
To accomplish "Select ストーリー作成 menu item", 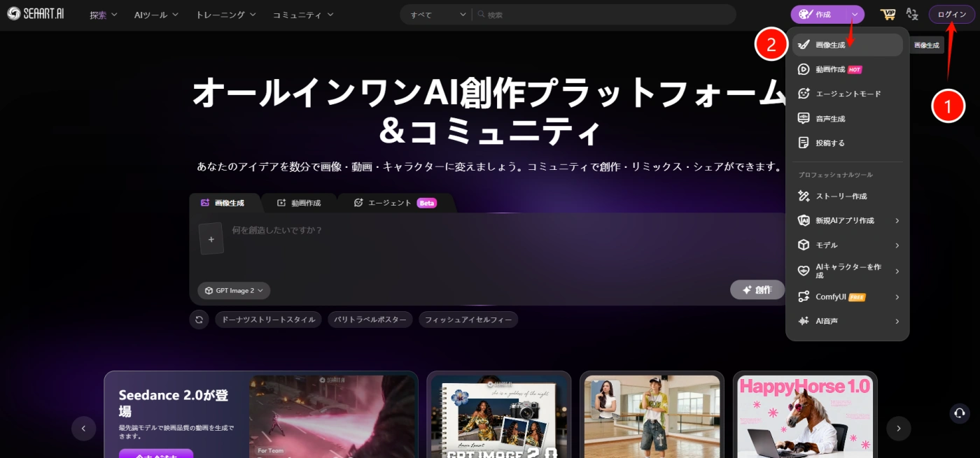I will [x=848, y=196].
